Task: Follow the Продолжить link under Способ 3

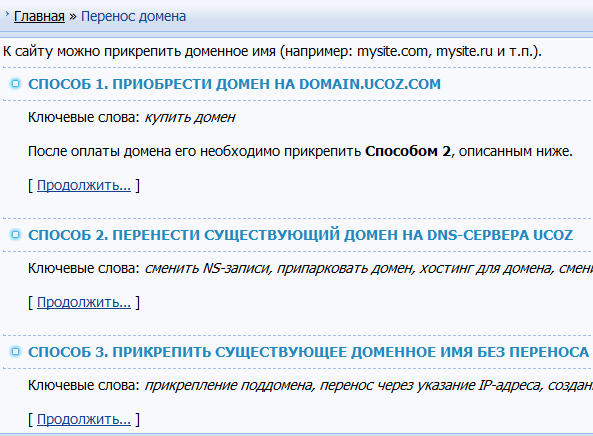Action: tap(84, 419)
